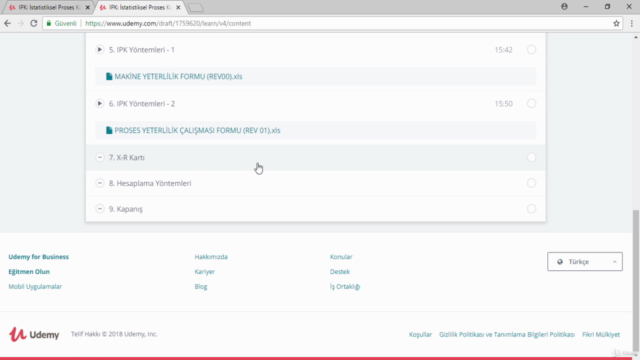Mark 8. Hesaplama Yöntemleri as complete
Screen dimensions: 640x360
[x=531, y=183]
